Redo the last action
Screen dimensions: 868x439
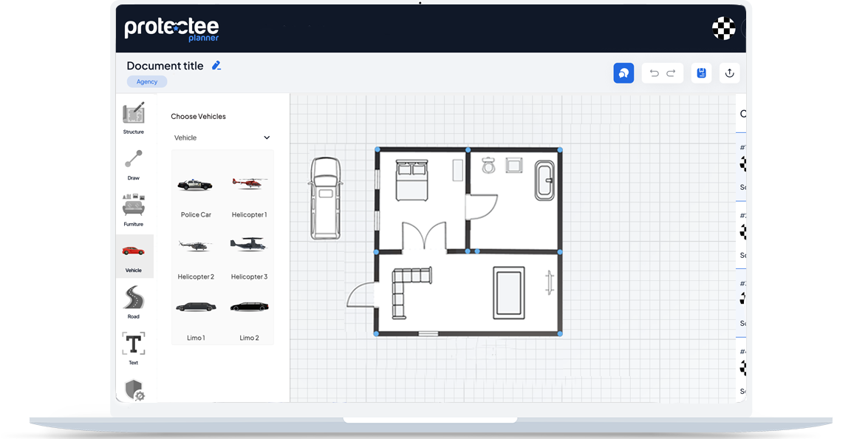pos(671,73)
